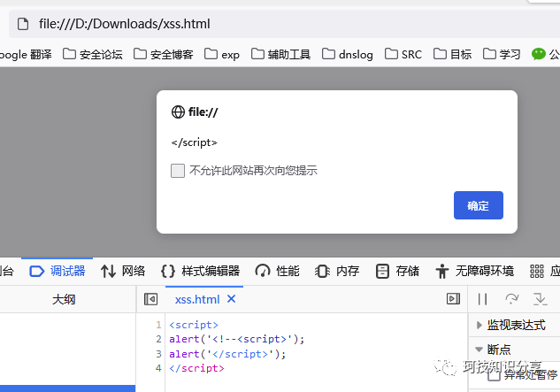Switch to the 网络 devtools tab
560x392 pixels.
123,271
